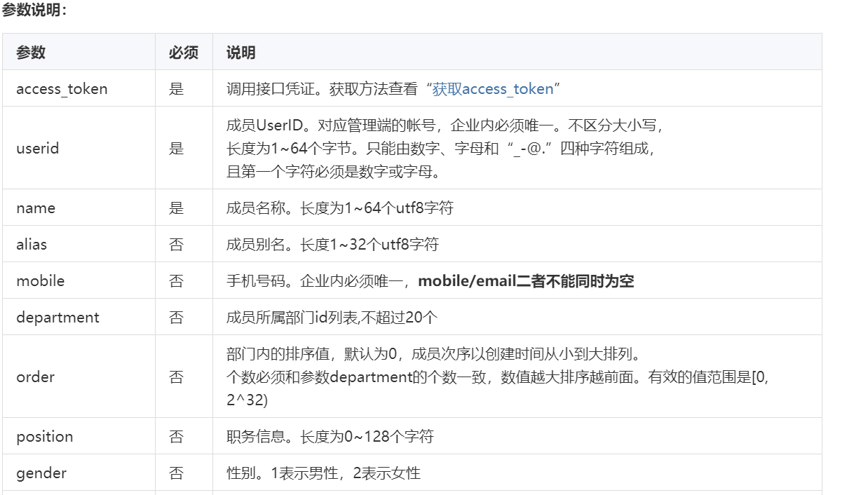Click the 成员名称 description text
Screen dimensions: 868x495
pyautogui.click(x=340, y=208)
